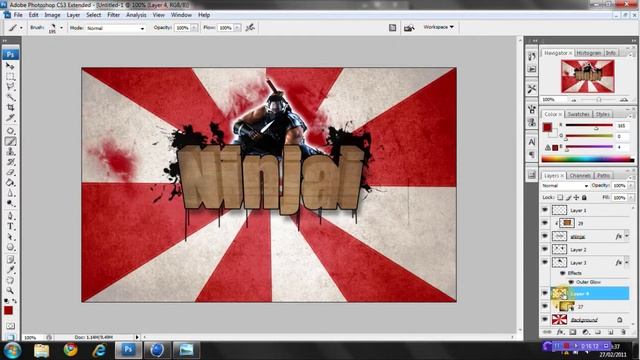This screenshot has width=640, height=360.
Task: Open the Brush preset picker arrow
Action: pyautogui.click(x=61, y=28)
